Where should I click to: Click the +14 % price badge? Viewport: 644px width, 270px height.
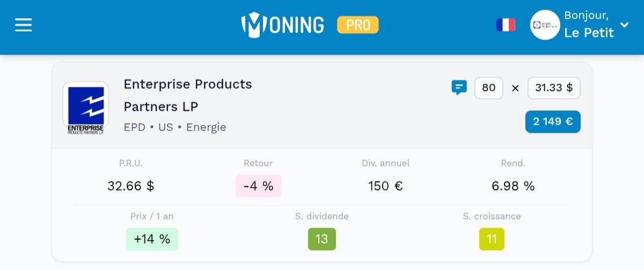tap(152, 239)
